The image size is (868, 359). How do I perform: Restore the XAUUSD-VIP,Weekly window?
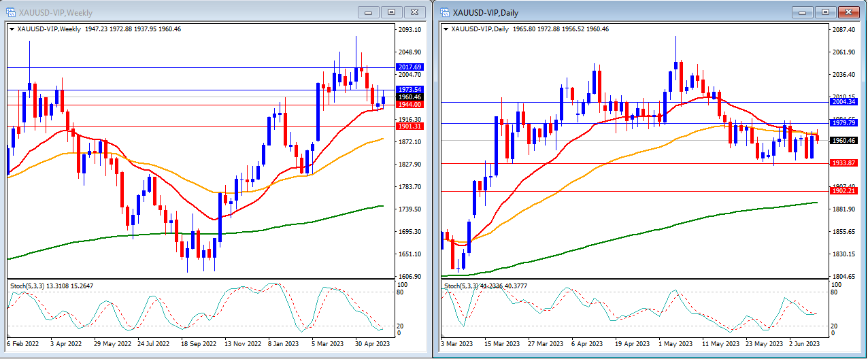click(x=391, y=12)
